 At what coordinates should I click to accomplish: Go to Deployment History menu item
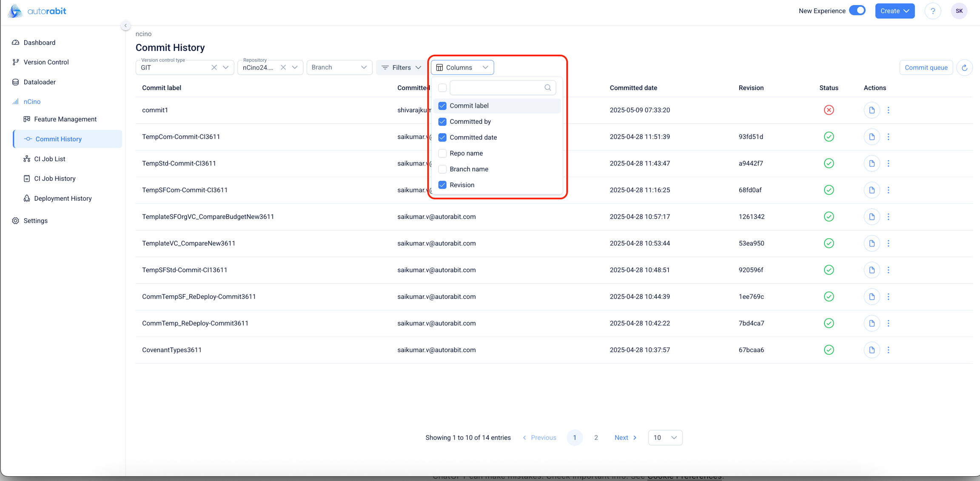(63, 199)
